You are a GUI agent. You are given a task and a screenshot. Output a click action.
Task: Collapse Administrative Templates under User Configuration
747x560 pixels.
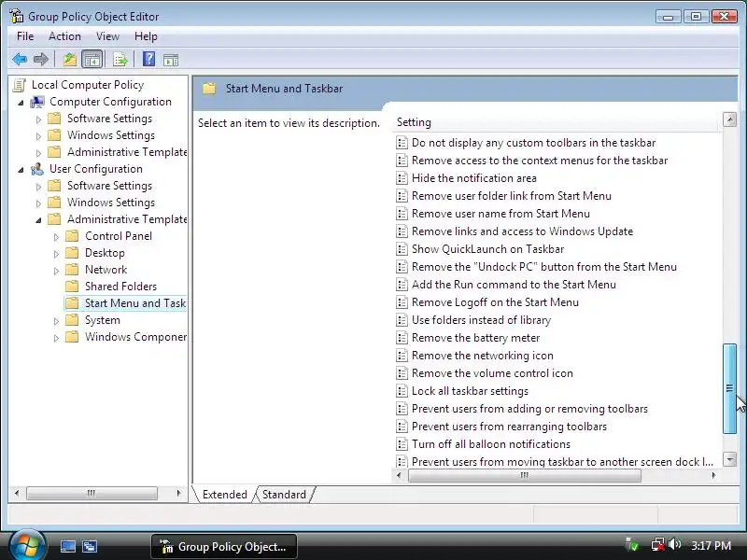(38, 220)
